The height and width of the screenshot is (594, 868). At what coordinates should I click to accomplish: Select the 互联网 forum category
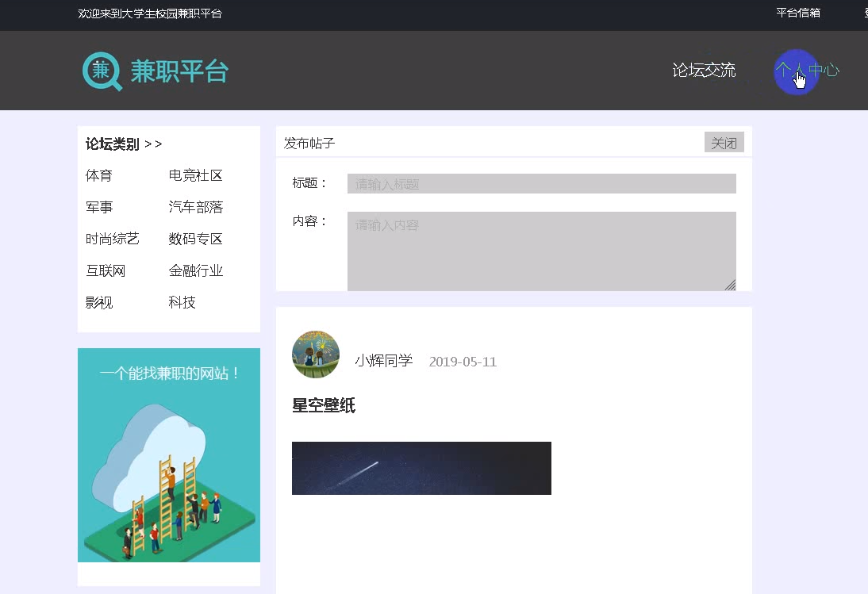pos(106,270)
